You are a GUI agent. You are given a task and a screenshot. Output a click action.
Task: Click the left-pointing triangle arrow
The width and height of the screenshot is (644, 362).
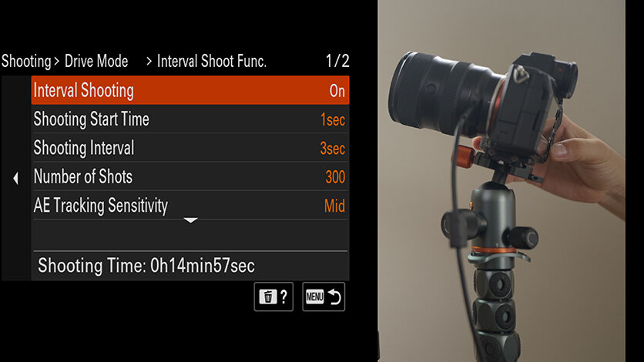pos(15,178)
